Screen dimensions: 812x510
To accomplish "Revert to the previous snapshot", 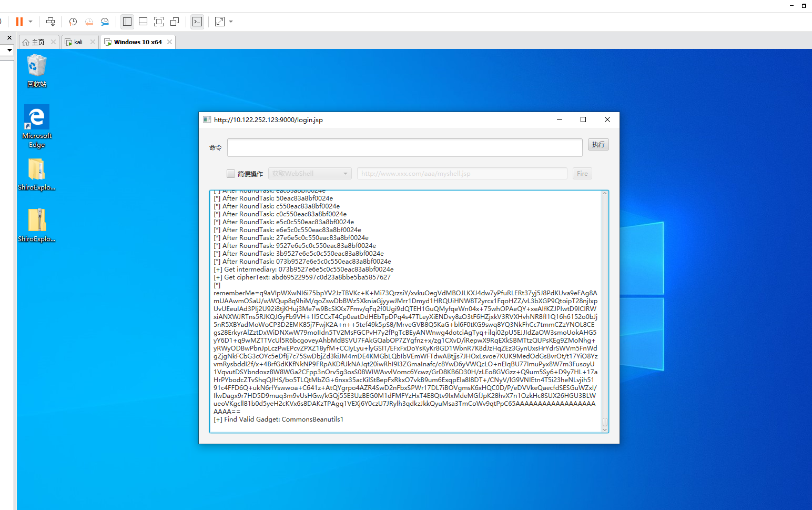I will click(x=89, y=22).
